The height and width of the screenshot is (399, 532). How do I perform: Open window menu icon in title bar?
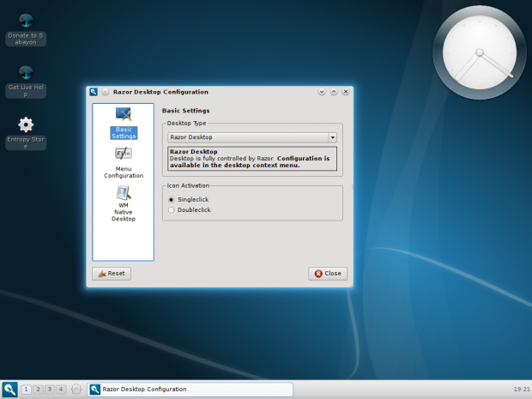click(94, 92)
